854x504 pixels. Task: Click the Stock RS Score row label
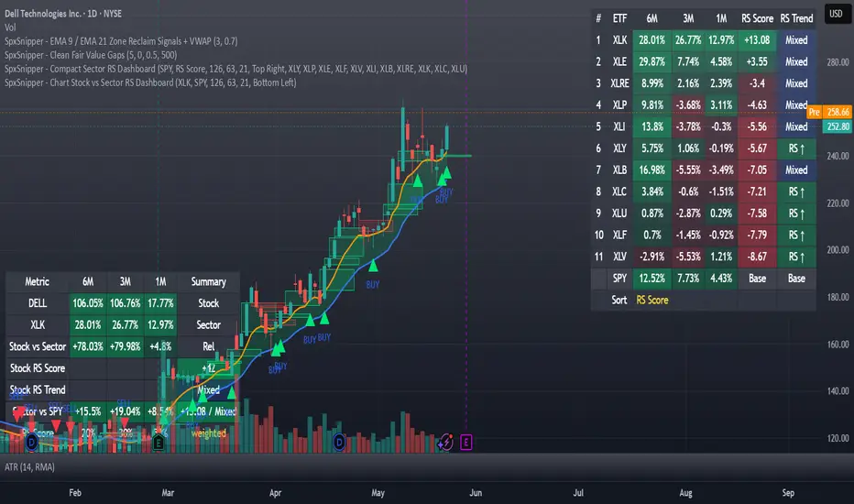(37, 368)
